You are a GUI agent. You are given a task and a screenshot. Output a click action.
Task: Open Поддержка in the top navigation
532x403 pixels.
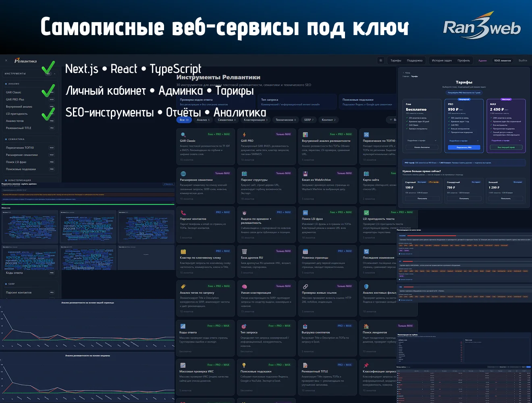point(415,60)
